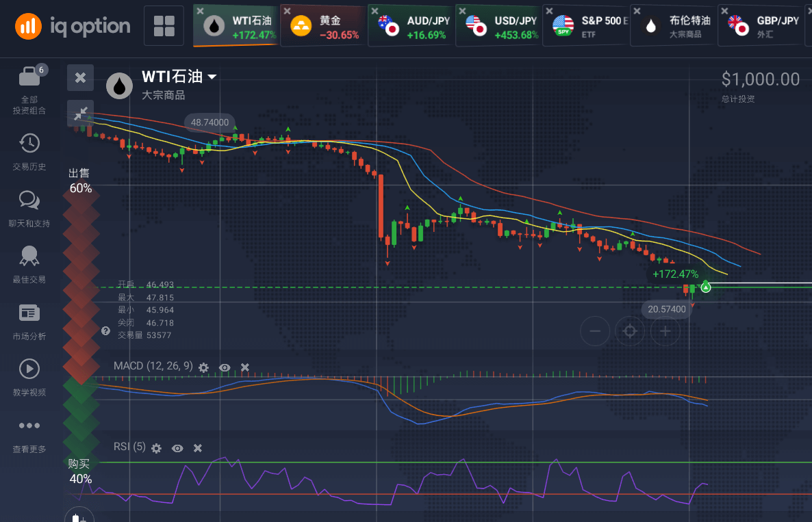This screenshot has height=522, width=812.
Task: Click the open position marker on chart
Action: point(706,287)
